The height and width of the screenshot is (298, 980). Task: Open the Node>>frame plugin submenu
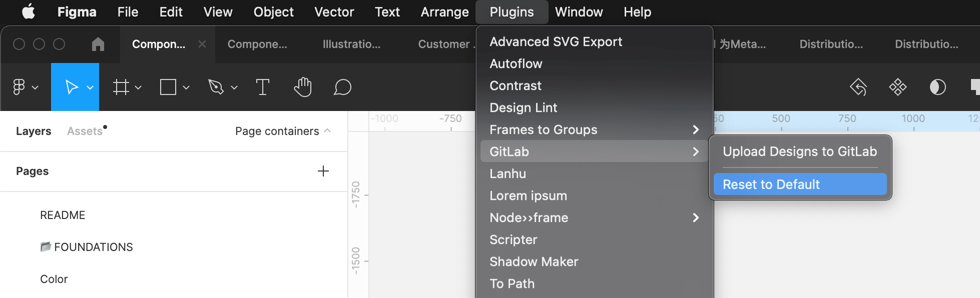click(594, 217)
